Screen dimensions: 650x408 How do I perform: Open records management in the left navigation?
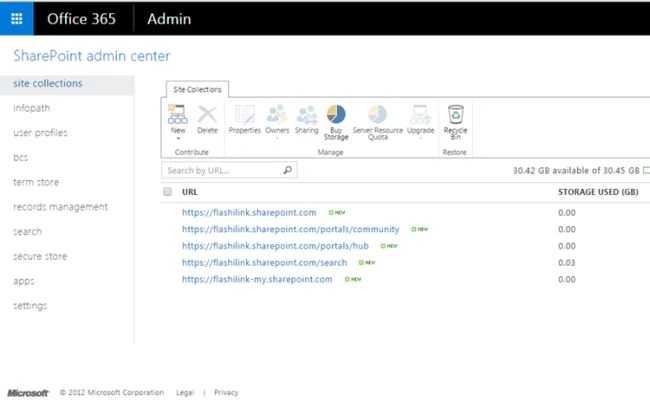click(x=61, y=207)
